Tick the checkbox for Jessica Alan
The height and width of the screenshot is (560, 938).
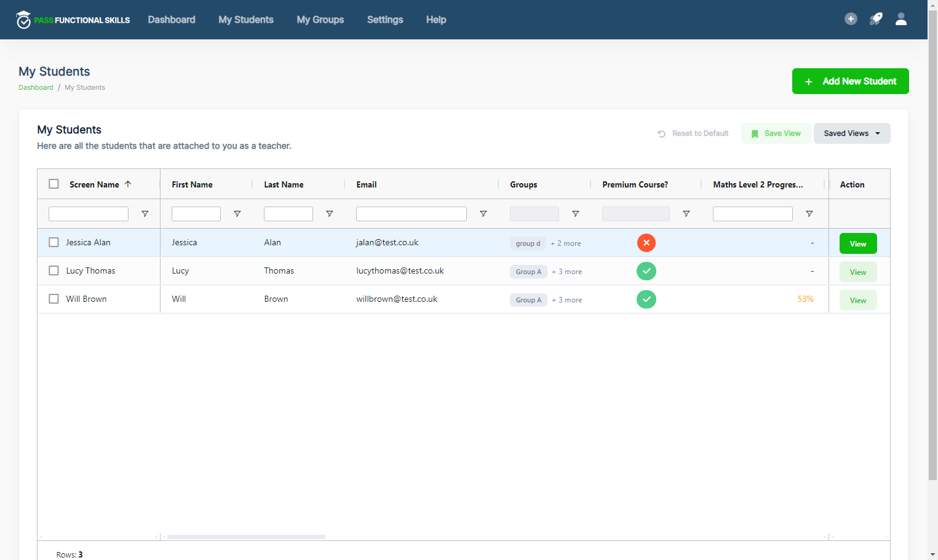click(x=54, y=242)
